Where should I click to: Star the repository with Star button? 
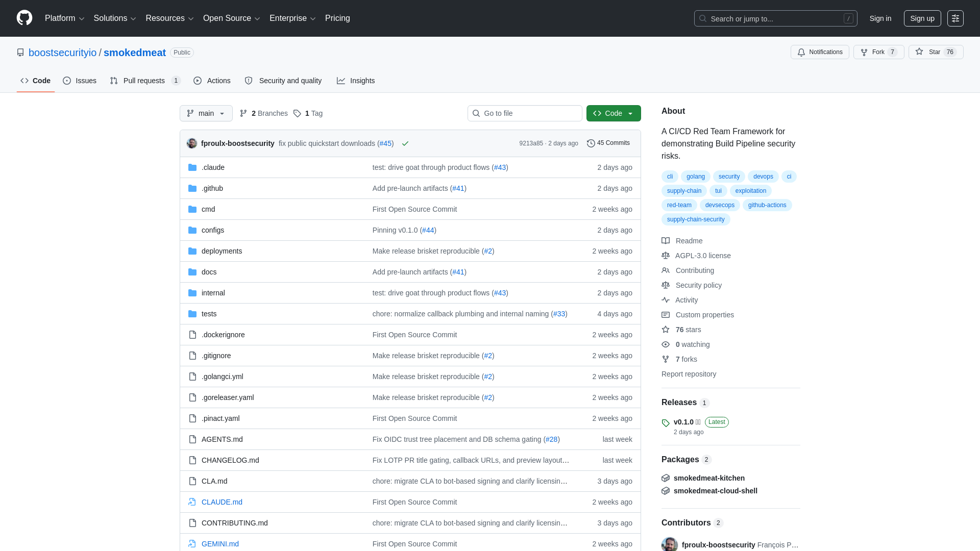[936, 52]
